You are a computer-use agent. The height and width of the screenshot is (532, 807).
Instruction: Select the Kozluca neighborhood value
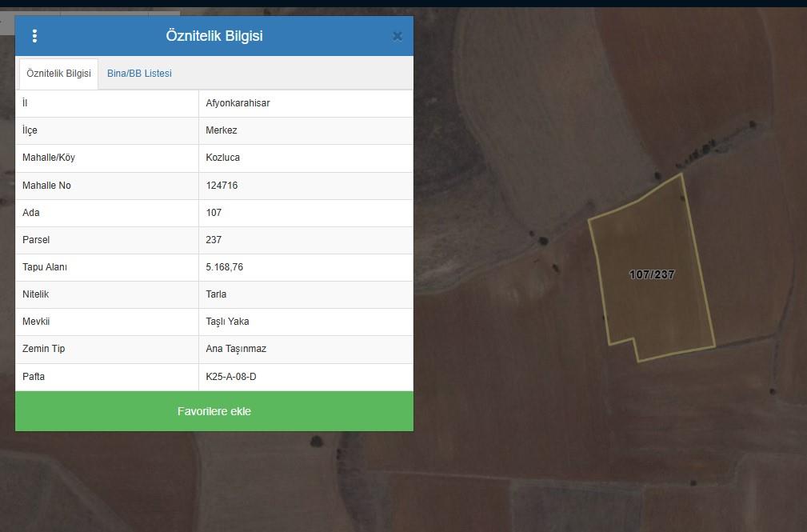[x=222, y=158]
